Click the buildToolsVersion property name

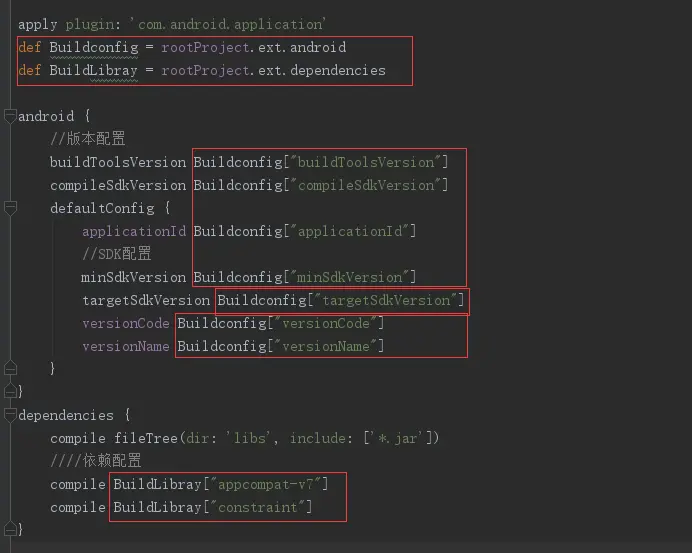(x=118, y=162)
